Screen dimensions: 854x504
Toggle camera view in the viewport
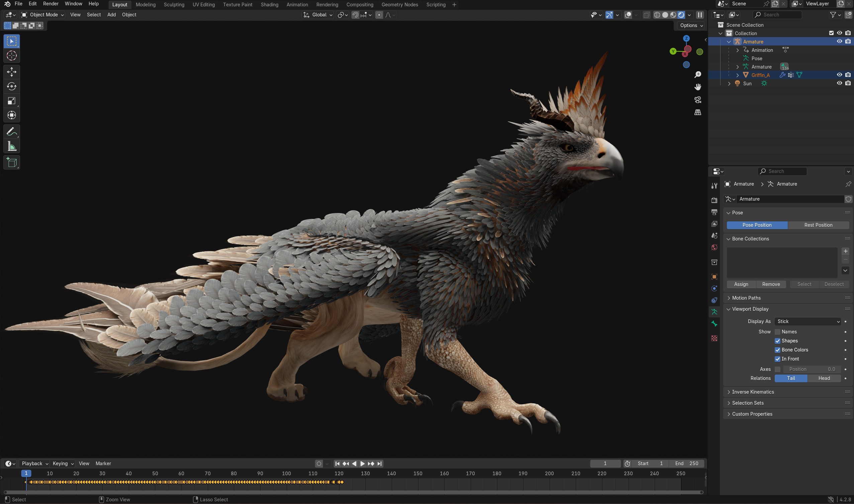[x=698, y=100]
